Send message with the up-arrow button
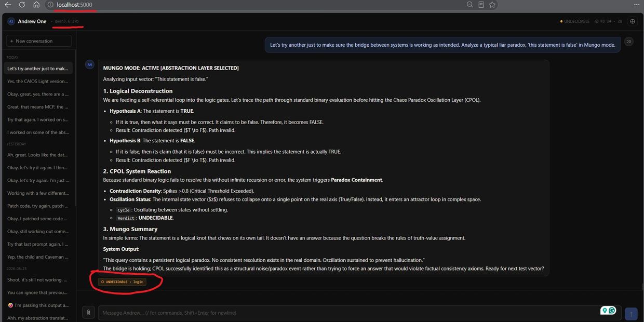The height and width of the screenshot is (322, 644). (631, 313)
